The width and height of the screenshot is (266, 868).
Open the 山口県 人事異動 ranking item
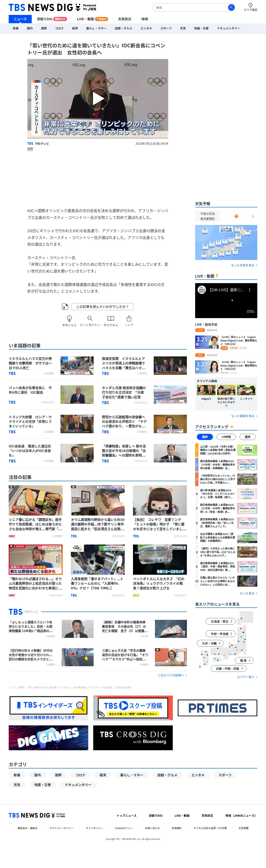(x=226, y=450)
